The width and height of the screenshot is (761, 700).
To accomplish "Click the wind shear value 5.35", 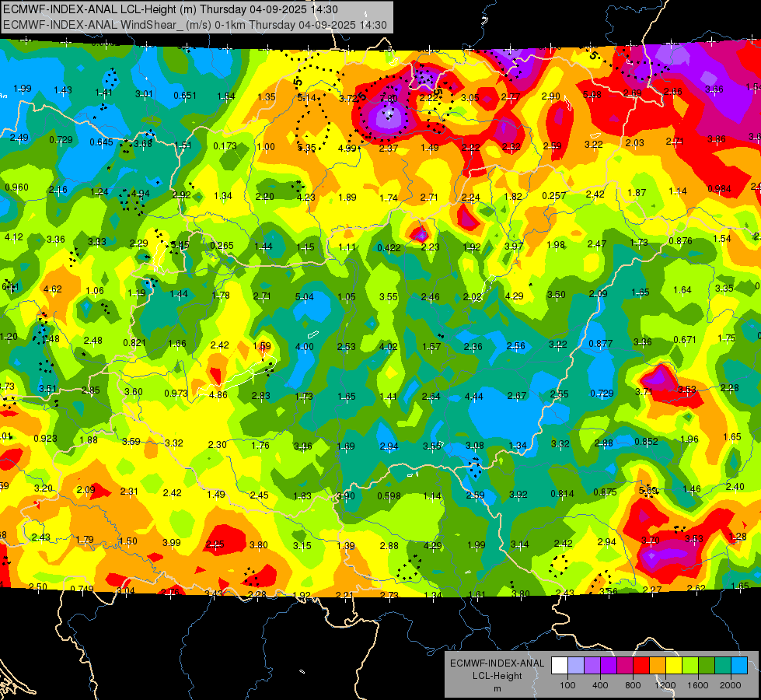I will point(306,148).
